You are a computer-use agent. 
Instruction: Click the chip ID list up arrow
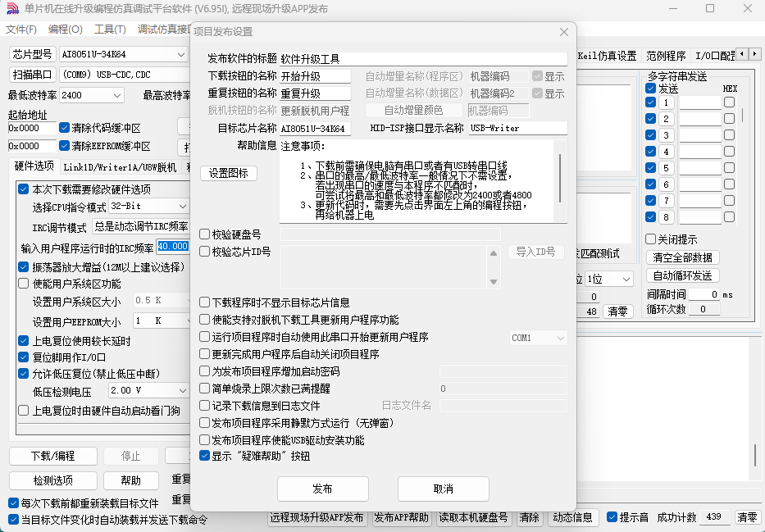(494, 252)
